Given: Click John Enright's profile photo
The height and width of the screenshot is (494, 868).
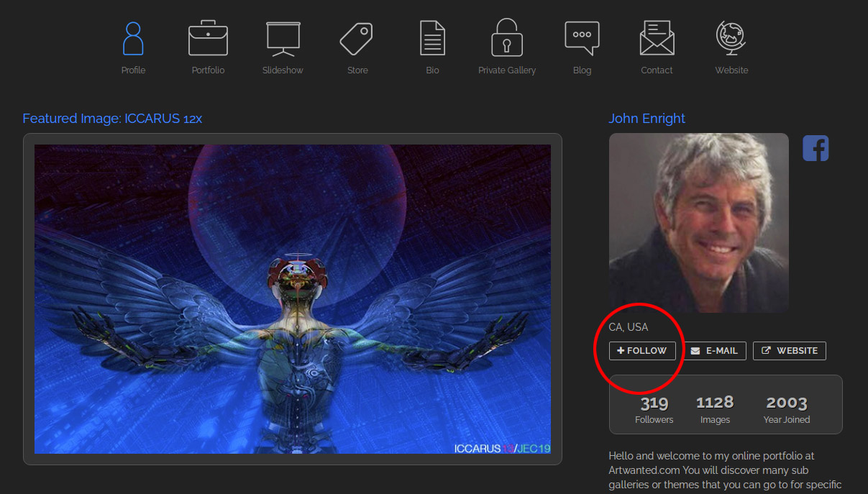Looking at the screenshot, I should click(698, 223).
